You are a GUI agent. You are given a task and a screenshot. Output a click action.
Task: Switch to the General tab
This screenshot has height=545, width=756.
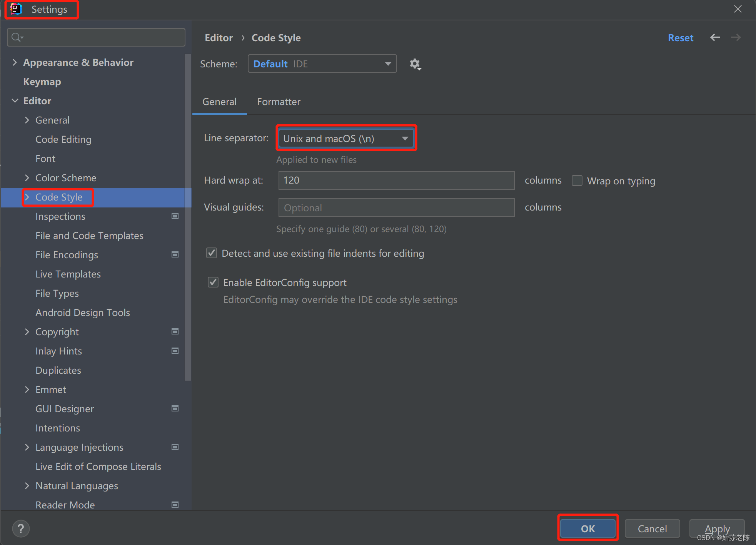coord(219,102)
